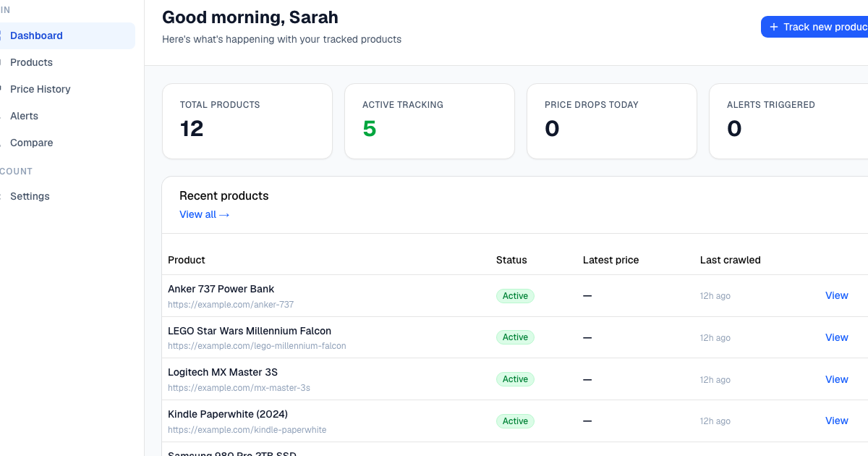
Task: Click the Good morning, Sarah heading
Action: (250, 17)
